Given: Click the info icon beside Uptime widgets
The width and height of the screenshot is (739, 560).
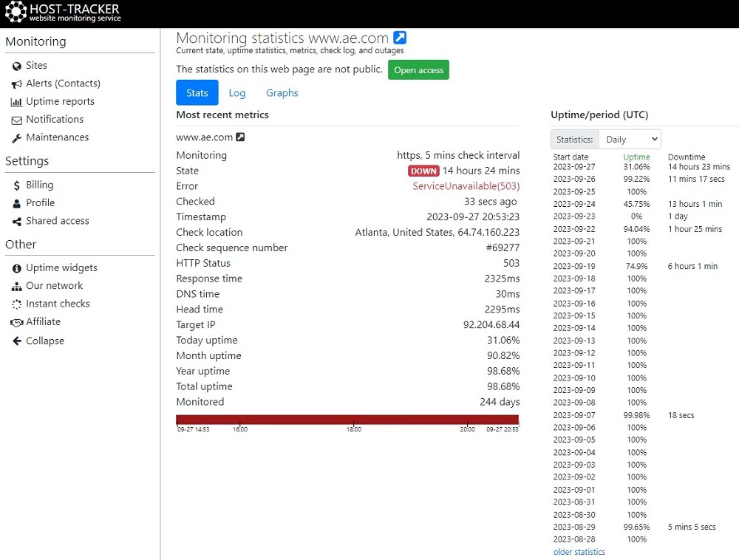Looking at the screenshot, I should point(17,268).
